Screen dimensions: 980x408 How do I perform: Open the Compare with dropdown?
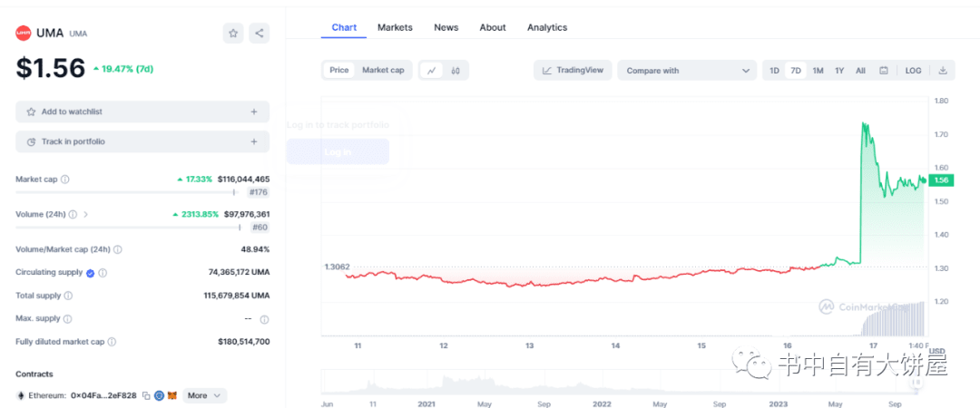click(687, 71)
